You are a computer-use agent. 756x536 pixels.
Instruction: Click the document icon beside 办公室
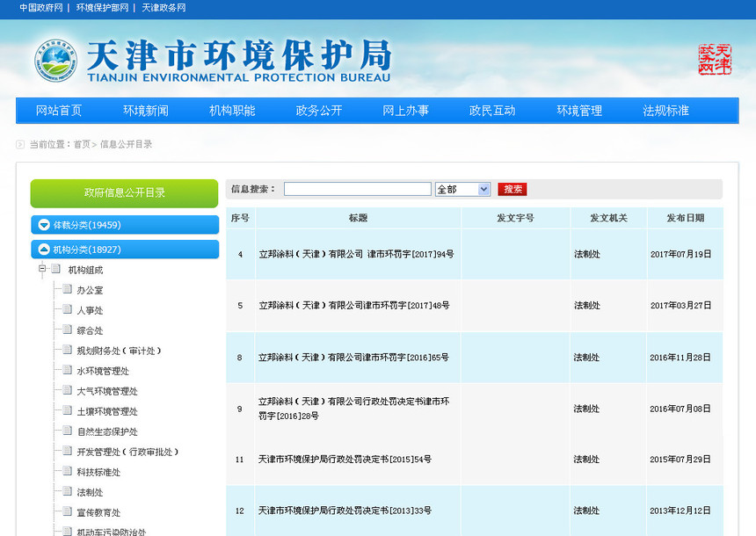tap(67, 289)
